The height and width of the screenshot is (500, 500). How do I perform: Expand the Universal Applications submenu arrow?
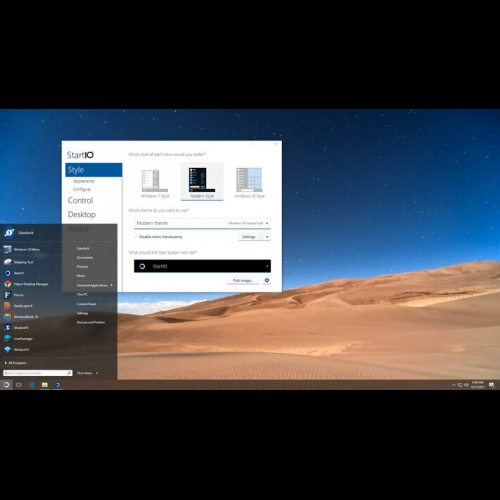(x=112, y=285)
